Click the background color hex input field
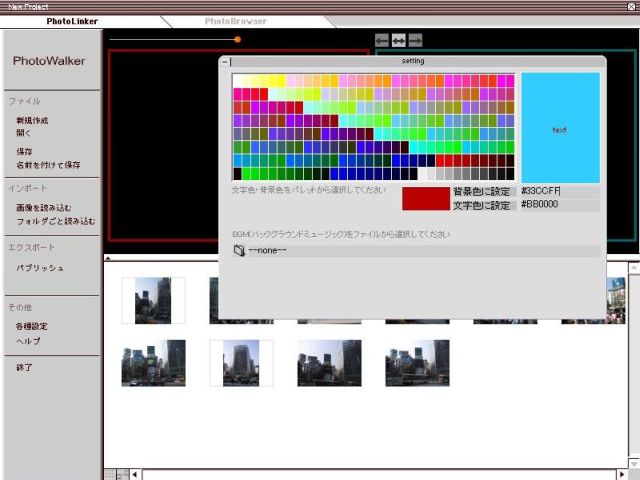Viewport: 640px width, 480px height. 559,191
